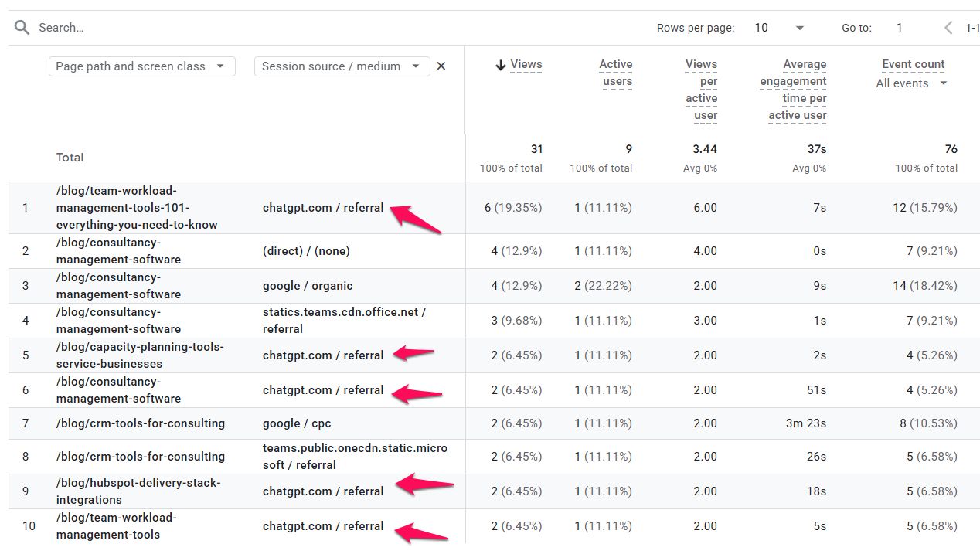
Task: Go to the previous page arrow
Action: [x=948, y=28]
